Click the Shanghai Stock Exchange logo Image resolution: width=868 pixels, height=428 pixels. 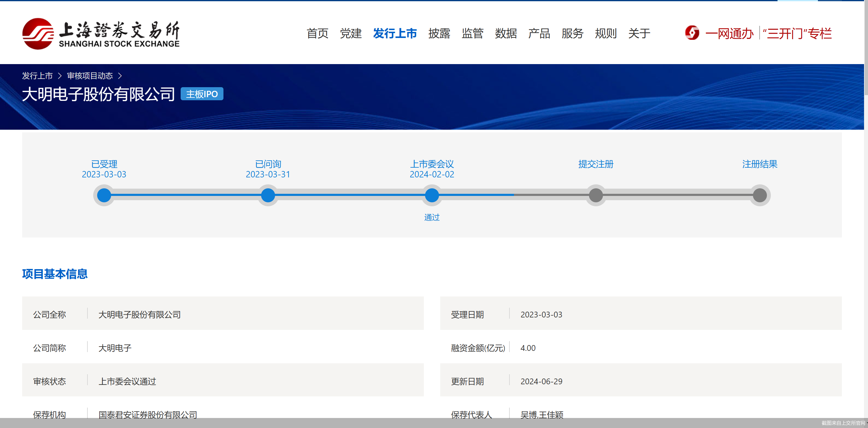[x=101, y=34]
